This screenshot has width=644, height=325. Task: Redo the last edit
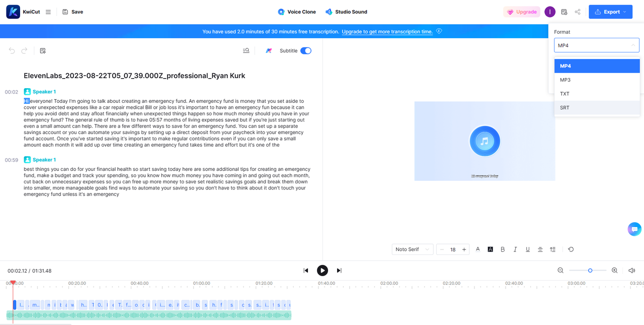(24, 50)
